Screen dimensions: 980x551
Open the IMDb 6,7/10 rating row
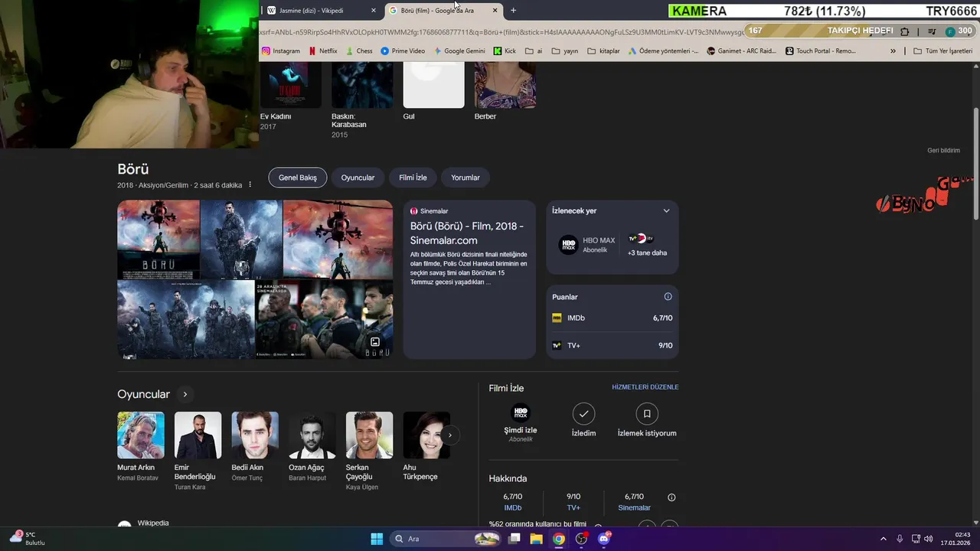612,318
